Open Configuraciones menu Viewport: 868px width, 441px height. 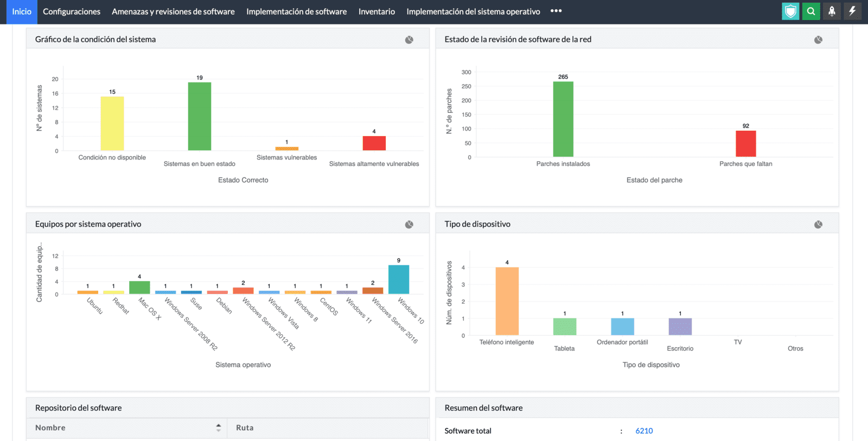[72, 11]
